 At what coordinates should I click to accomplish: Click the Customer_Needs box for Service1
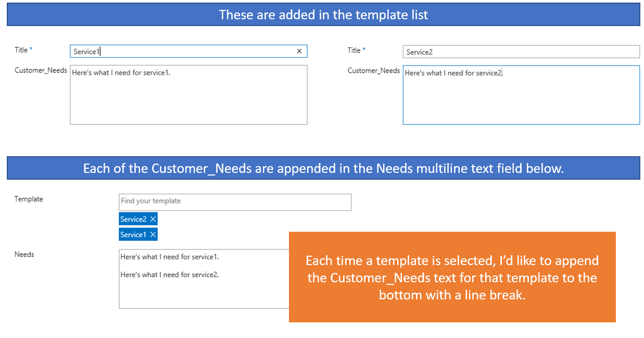(x=188, y=95)
